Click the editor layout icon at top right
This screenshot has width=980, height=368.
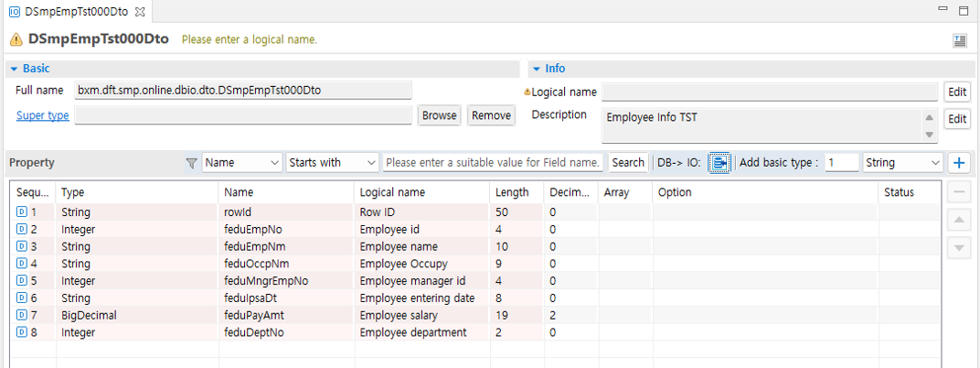(x=960, y=40)
